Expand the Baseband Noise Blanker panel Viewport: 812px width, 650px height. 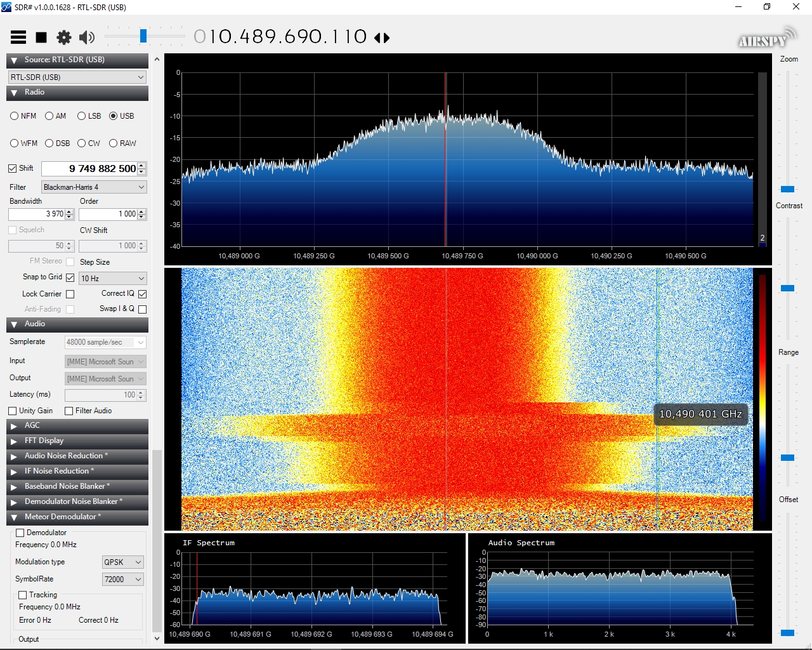(x=77, y=487)
